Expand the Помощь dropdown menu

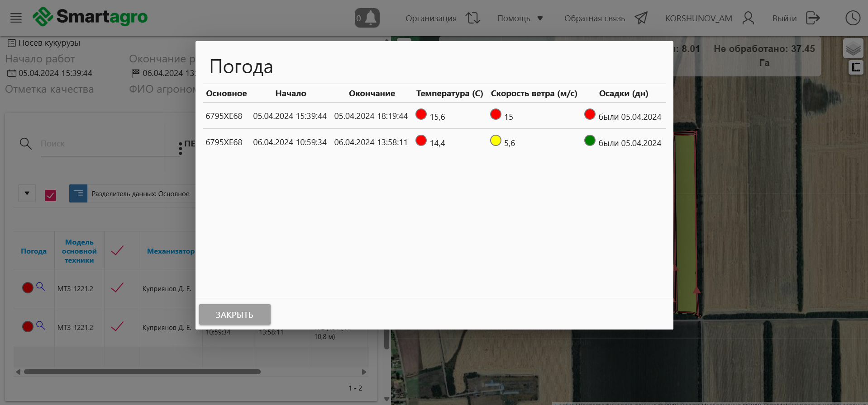pyautogui.click(x=520, y=18)
